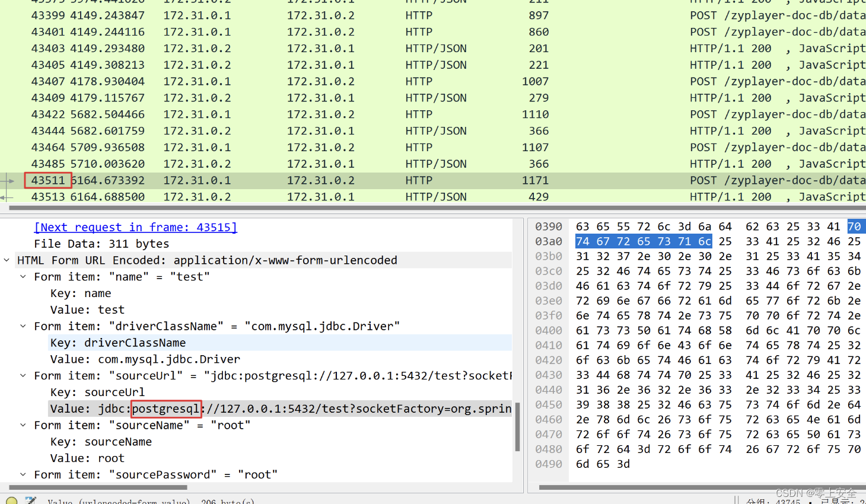Viewport: 866px width, 504px height.
Task: Select packet 43401 at time 4149.244116
Action: click(x=433, y=32)
